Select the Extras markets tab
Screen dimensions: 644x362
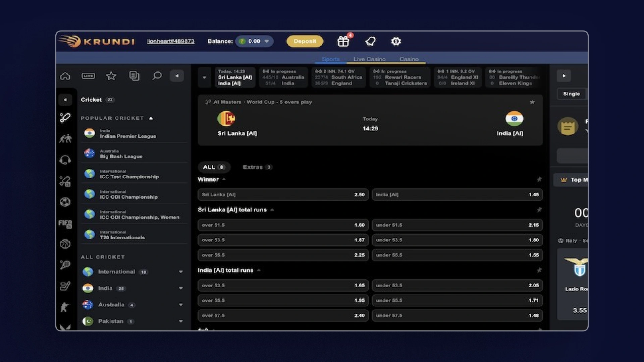[x=257, y=167]
